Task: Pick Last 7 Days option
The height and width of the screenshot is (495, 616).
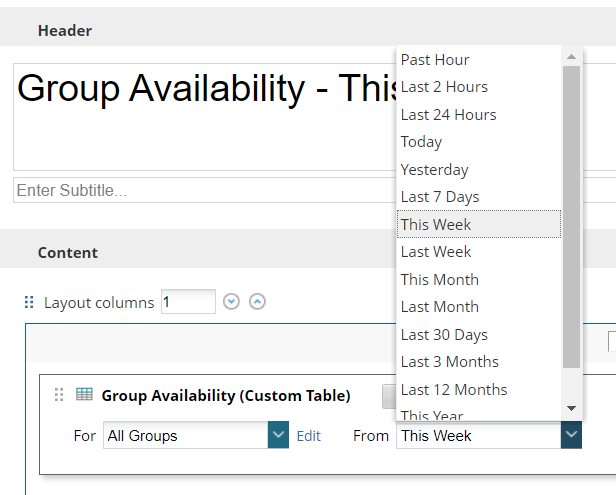Action: point(440,197)
